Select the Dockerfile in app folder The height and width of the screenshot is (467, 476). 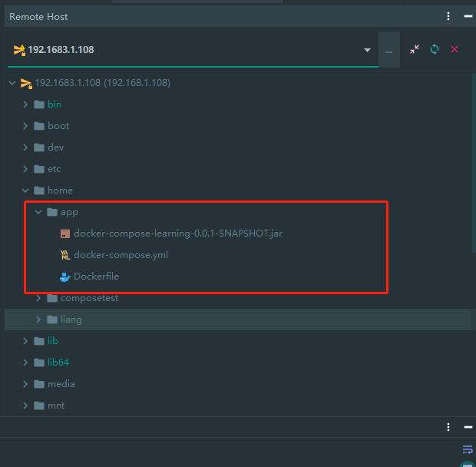point(96,277)
